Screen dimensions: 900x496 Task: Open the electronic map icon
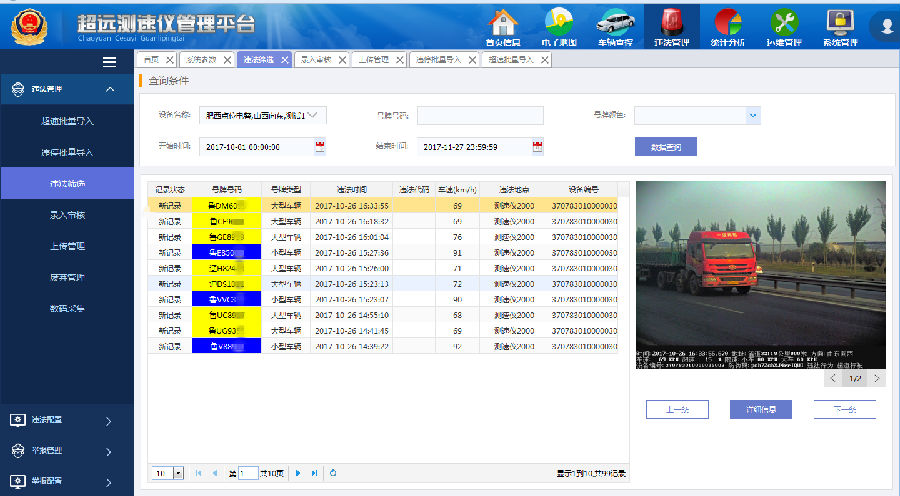(x=559, y=21)
